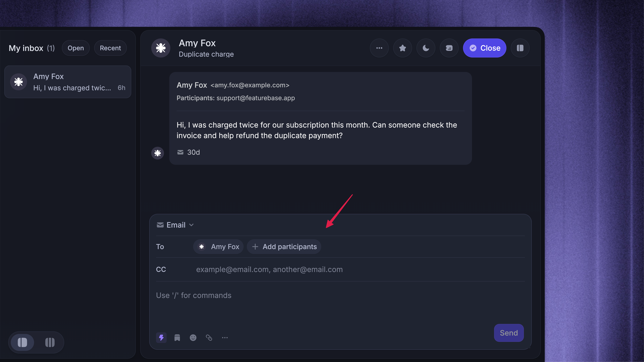The width and height of the screenshot is (644, 362).
Task: Snooze the conversation with the moon icon
Action: pos(426,48)
